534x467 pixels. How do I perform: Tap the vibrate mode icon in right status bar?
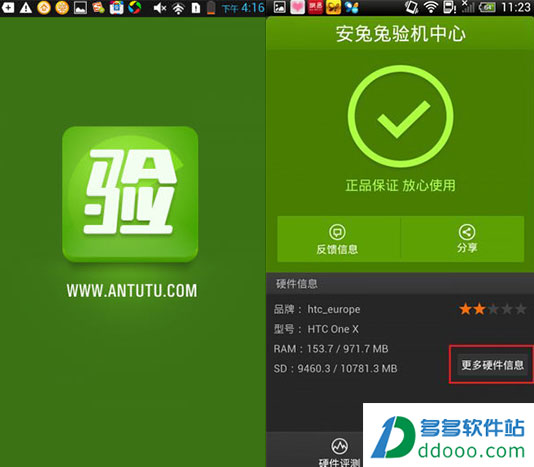(x=412, y=7)
